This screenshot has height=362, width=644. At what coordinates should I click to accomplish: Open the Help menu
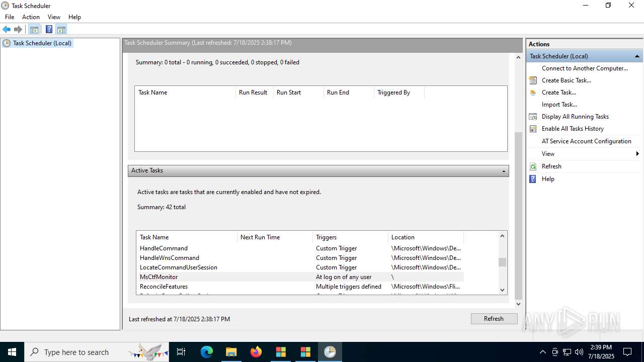coord(74,17)
